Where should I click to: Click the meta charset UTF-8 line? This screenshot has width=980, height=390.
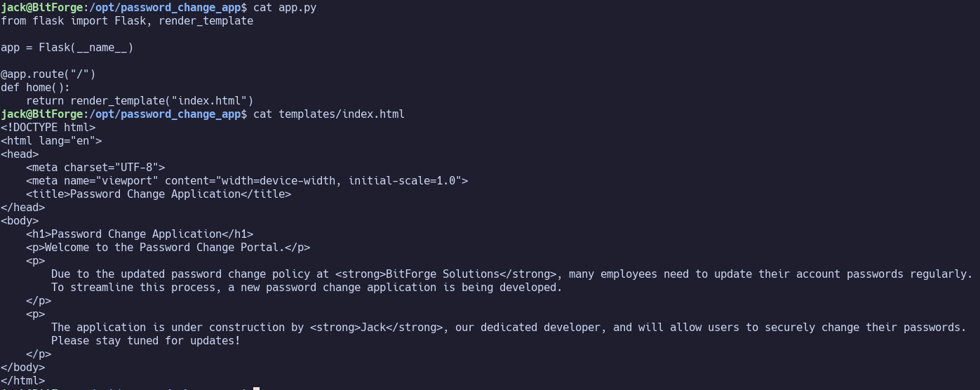click(95, 168)
